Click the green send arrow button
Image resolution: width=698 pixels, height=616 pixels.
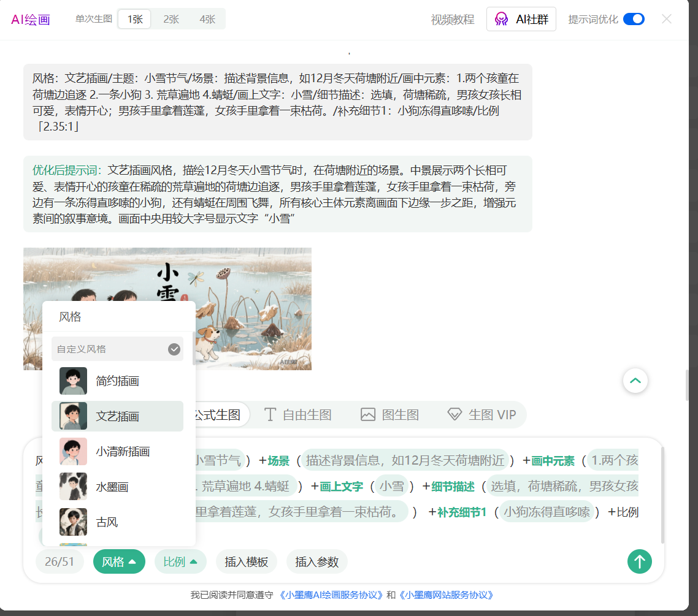coord(639,561)
